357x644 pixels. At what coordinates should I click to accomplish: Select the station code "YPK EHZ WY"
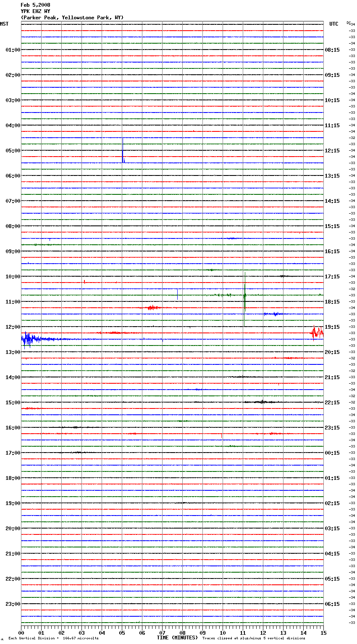click(35, 11)
